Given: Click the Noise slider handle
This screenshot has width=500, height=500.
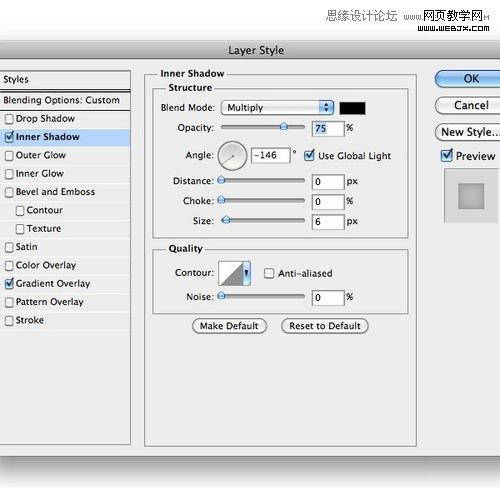Looking at the screenshot, I should pos(221,295).
